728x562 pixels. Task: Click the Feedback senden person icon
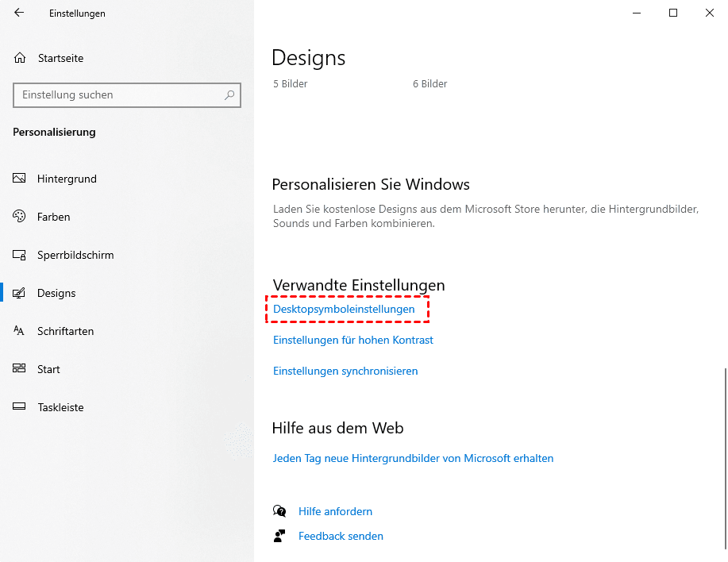coord(279,536)
